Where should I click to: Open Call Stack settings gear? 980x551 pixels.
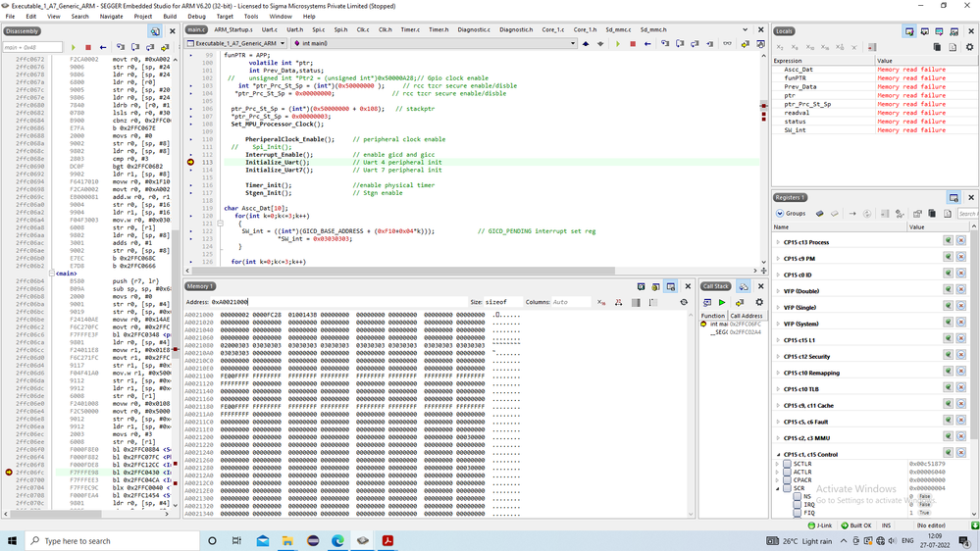tap(759, 302)
